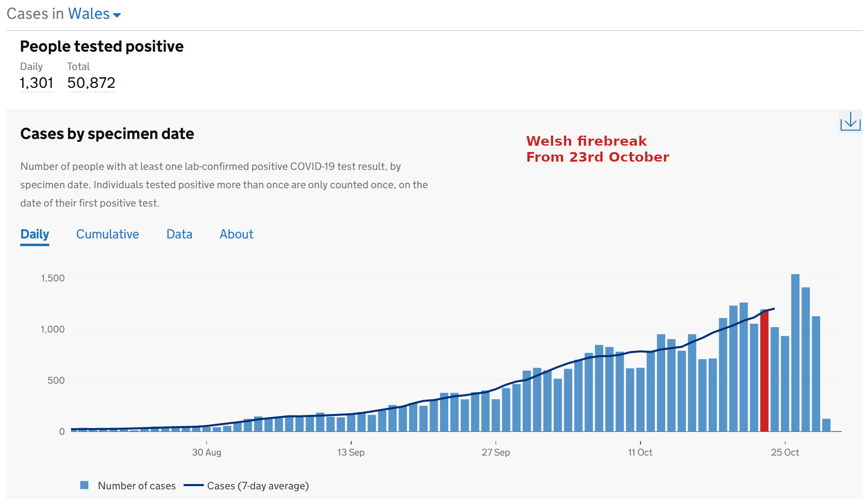Download the cases chart data
Viewport: 868px width, 499px height.
tap(850, 121)
